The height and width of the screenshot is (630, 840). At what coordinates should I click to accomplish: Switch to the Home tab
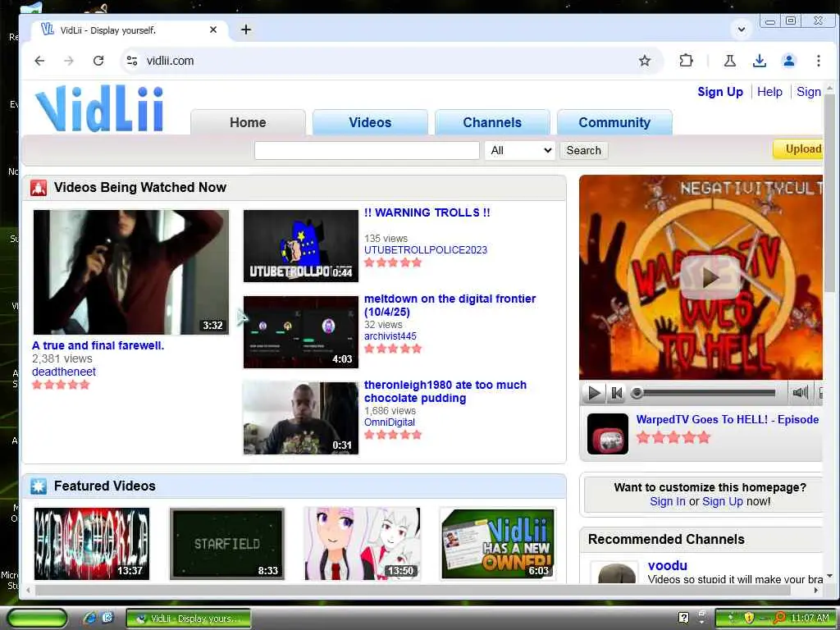point(248,122)
